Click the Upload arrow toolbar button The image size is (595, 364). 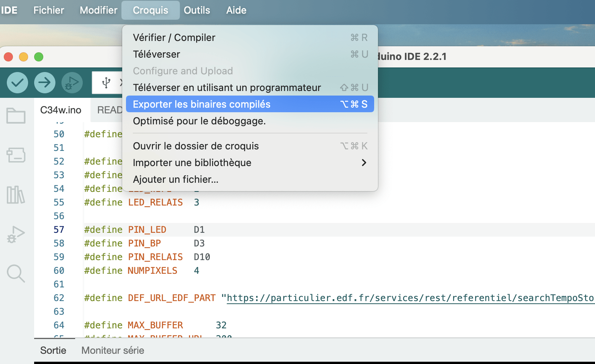click(x=45, y=82)
